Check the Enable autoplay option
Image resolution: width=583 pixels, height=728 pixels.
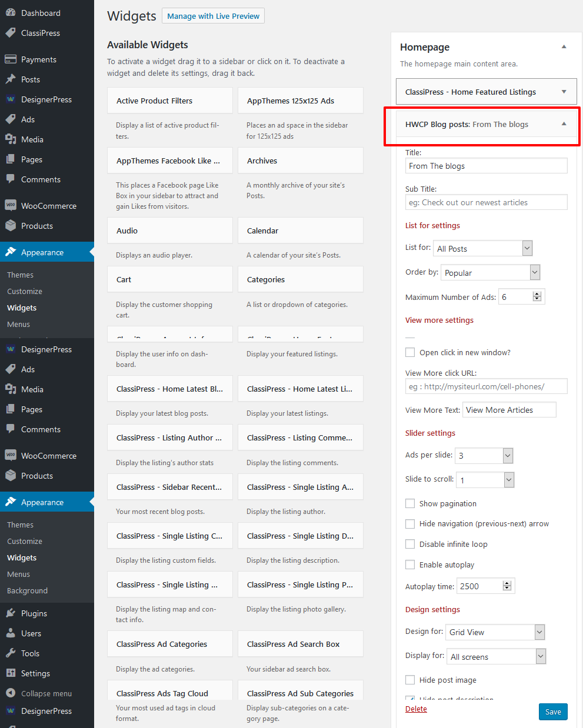click(x=410, y=565)
